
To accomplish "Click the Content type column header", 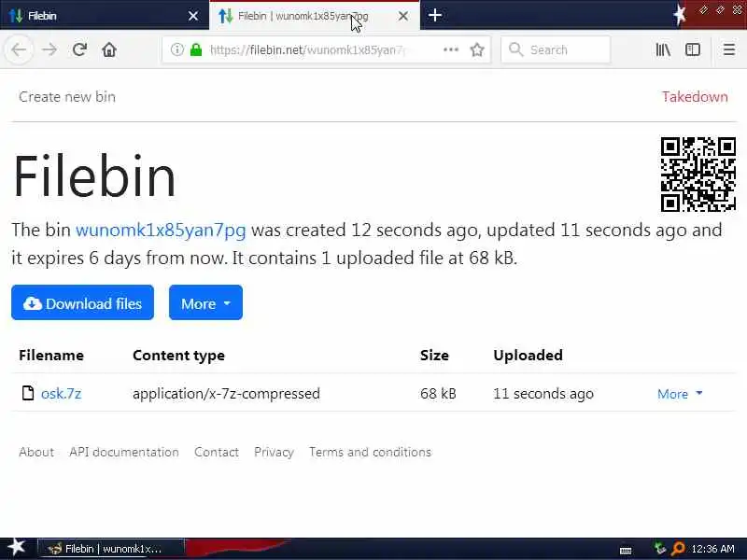I will (x=178, y=356).
